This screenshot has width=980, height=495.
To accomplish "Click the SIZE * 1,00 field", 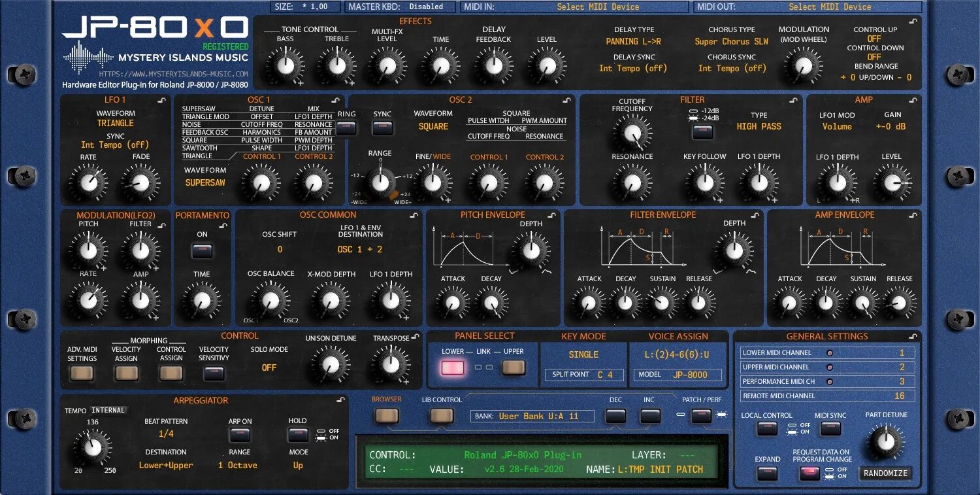I will 306,7.
